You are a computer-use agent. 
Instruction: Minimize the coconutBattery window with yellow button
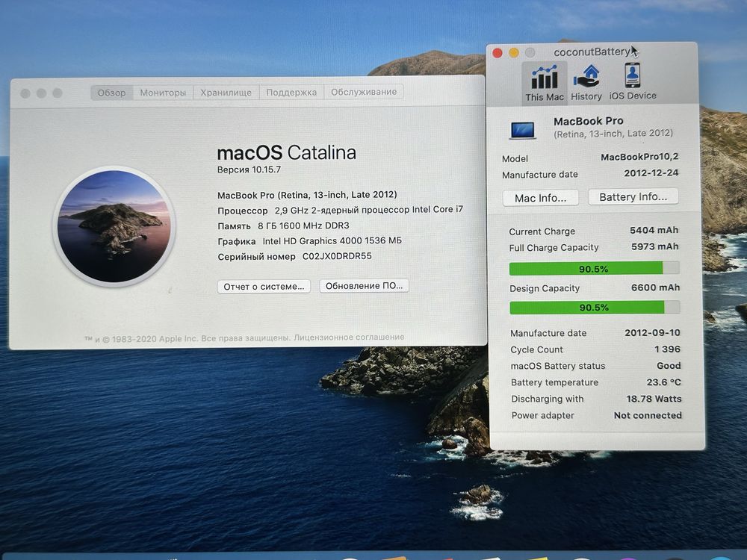514,53
